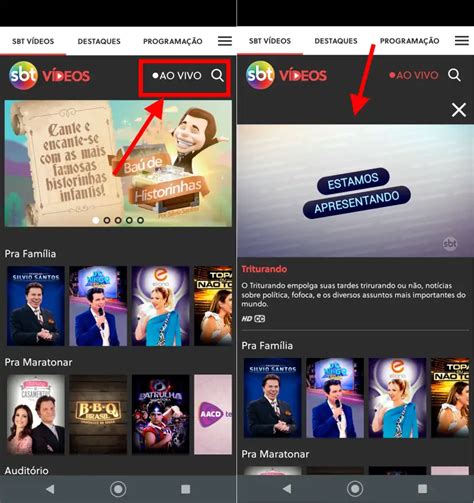The width and height of the screenshot is (474, 503).
Task: Tap Android home button in the right screen
Action: 355,489
